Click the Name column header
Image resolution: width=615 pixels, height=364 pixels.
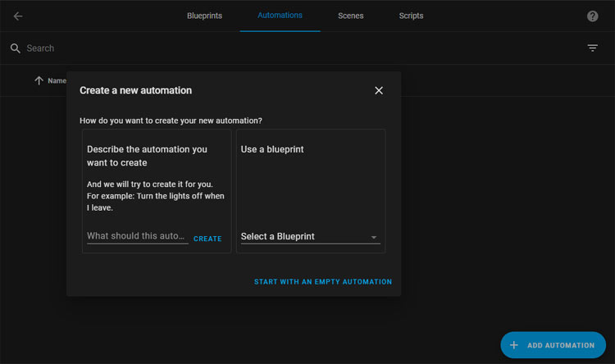coord(57,80)
